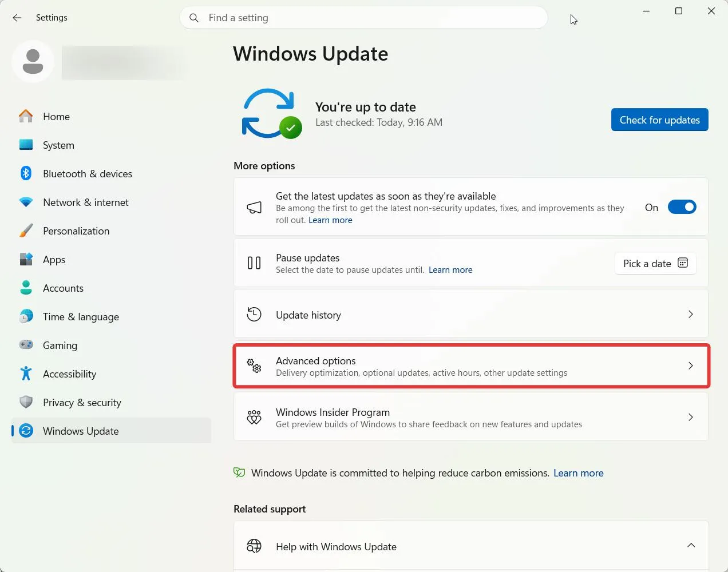
Task: Click the Accessibility figure icon
Action: pyautogui.click(x=26, y=374)
